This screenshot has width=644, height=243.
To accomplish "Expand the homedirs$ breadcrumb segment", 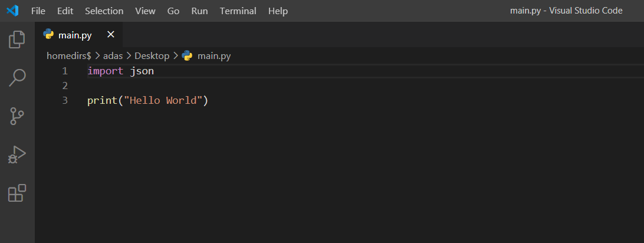I will [x=68, y=56].
